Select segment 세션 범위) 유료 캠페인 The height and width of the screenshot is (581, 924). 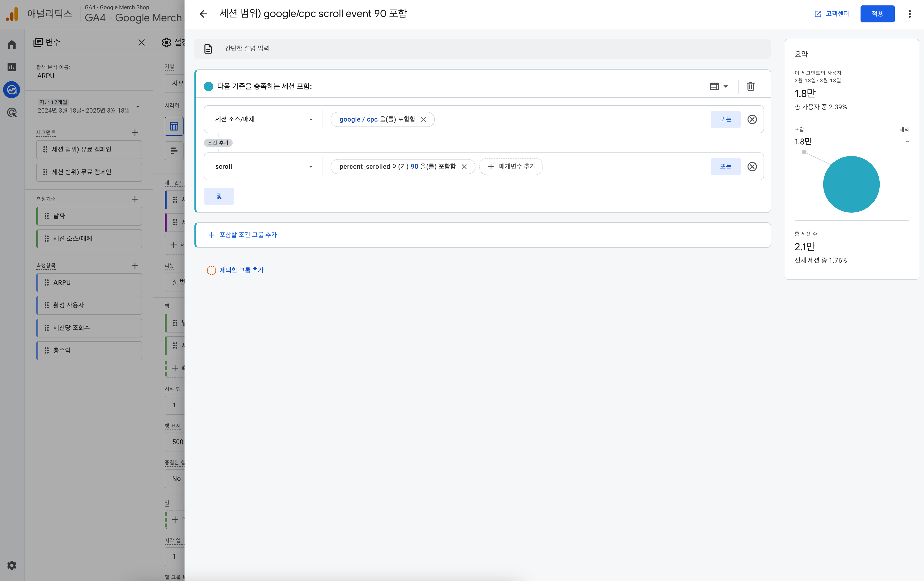(89, 149)
